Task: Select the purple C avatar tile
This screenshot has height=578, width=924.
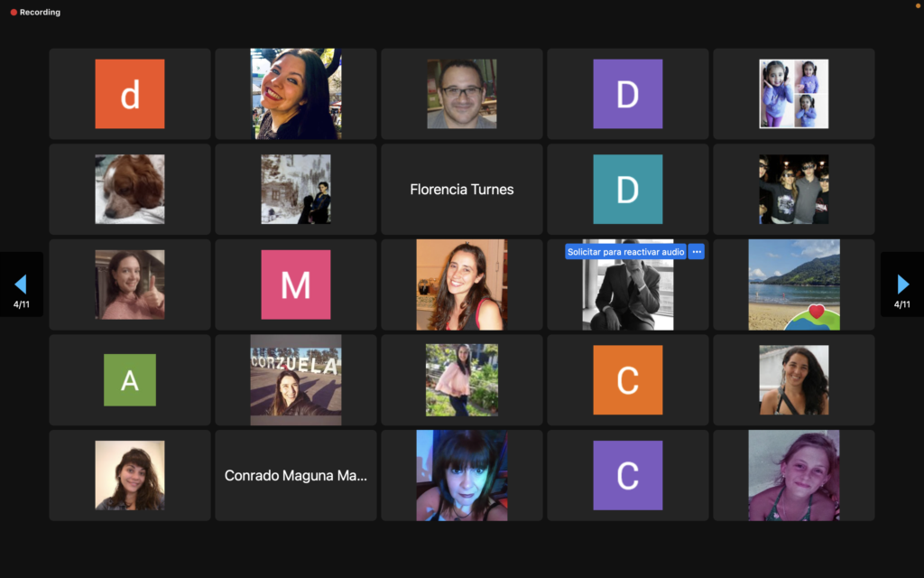Action: [x=628, y=475]
